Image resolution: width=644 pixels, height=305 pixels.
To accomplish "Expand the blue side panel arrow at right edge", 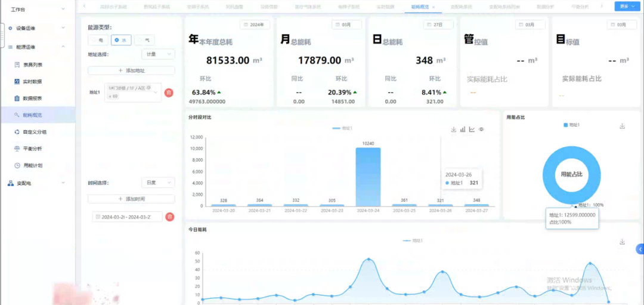I will click(640, 249).
